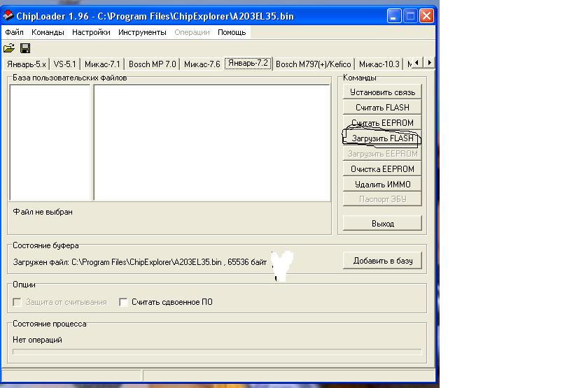Viewport: 588px width, 388px height.
Task: Click the Считать EEPROM button
Action: pos(382,123)
